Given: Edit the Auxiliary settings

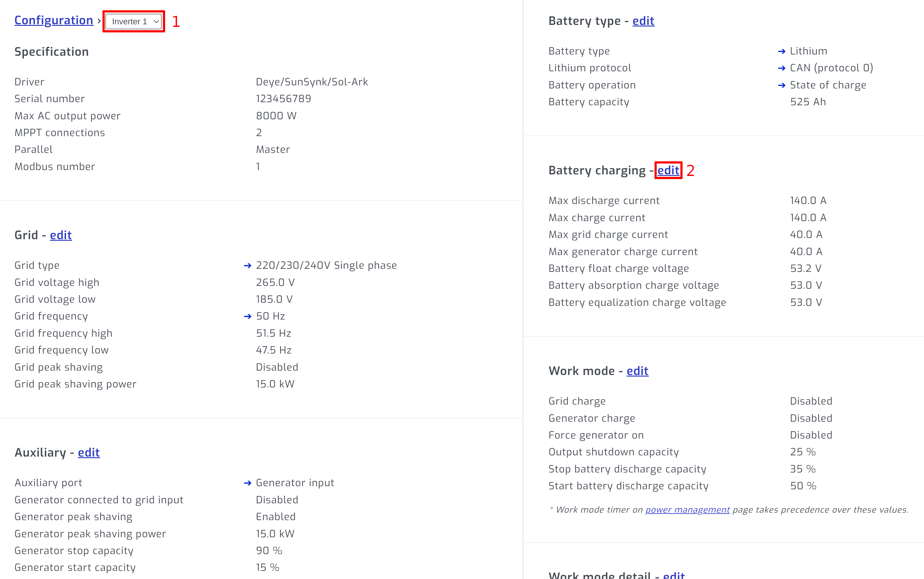Looking at the screenshot, I should tap(88, 453).
